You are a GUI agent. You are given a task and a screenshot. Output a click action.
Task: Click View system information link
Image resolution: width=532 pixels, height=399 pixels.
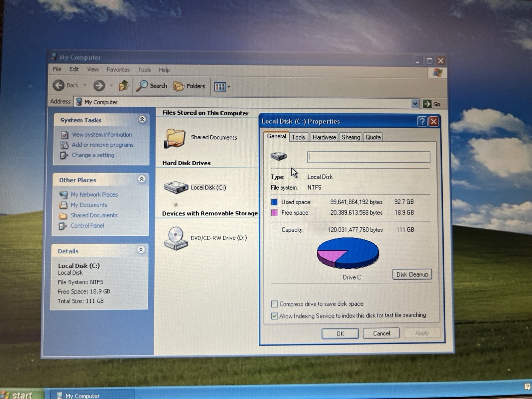(x=102, y=135)
